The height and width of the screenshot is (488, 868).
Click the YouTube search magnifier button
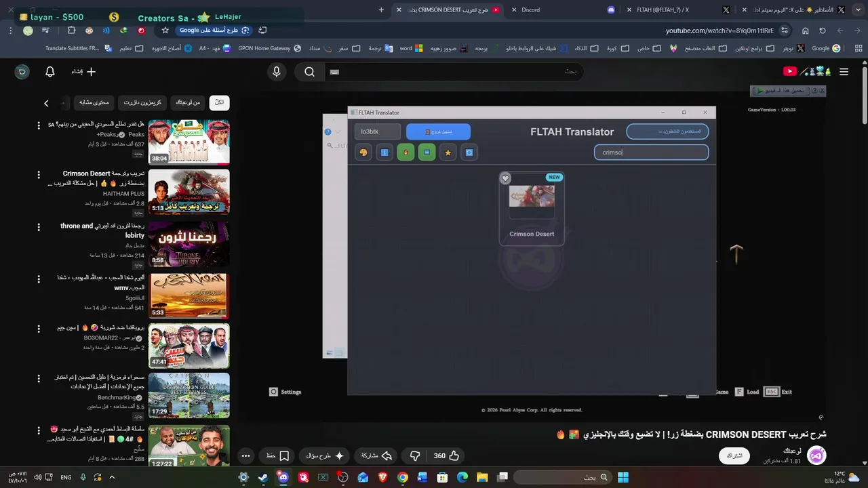309,72
